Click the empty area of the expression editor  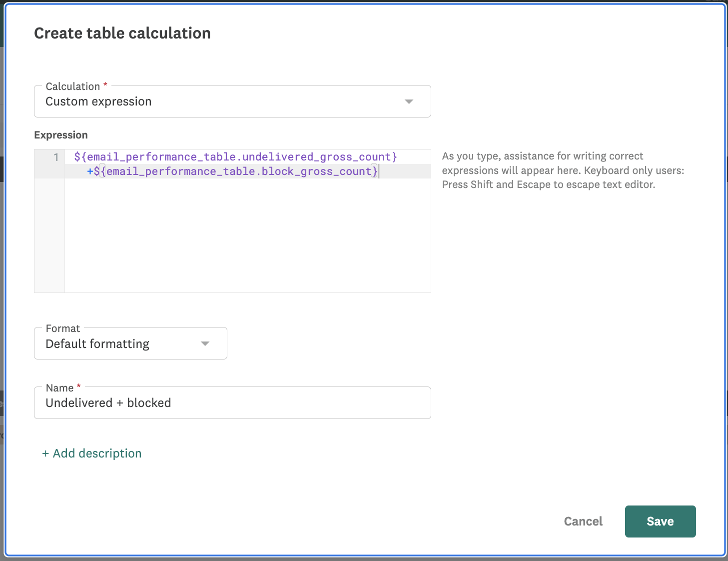coord(247,235)
